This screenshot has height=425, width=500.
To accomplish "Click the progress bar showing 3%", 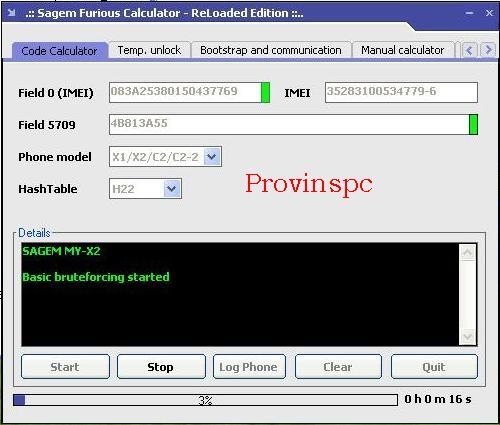I will pos(205,400).
